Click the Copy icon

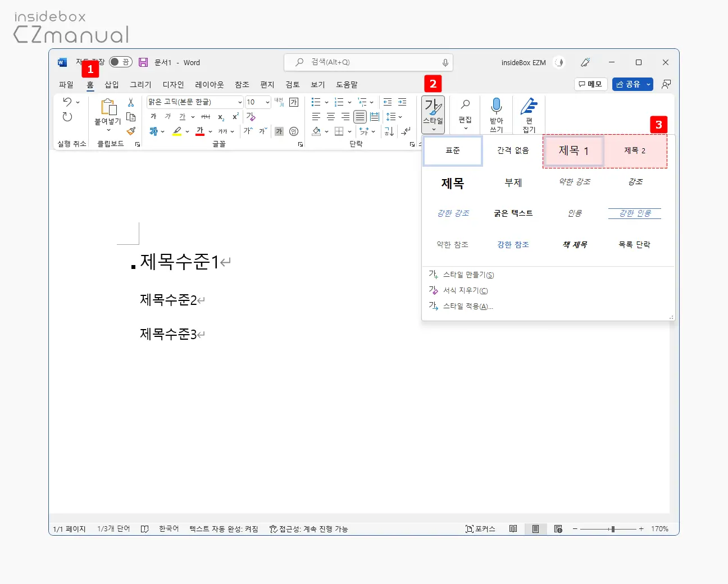(x=131, y=117)
